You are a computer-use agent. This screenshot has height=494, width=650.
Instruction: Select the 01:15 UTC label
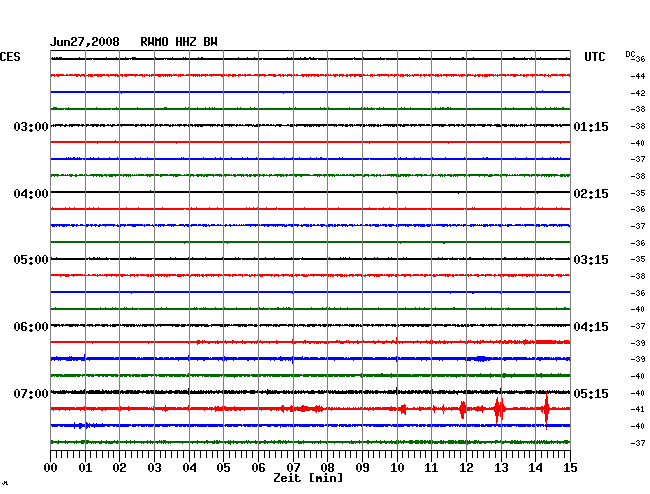[591, 126]
